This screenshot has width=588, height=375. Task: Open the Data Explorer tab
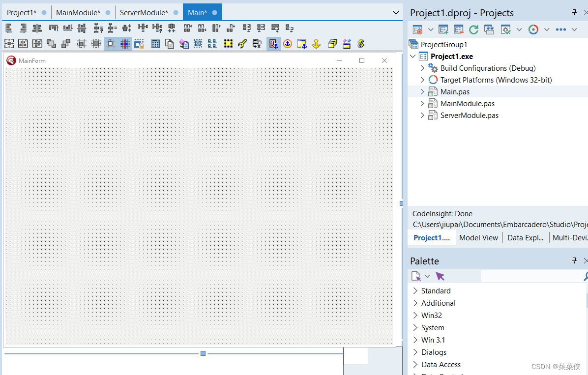[526, 238]
